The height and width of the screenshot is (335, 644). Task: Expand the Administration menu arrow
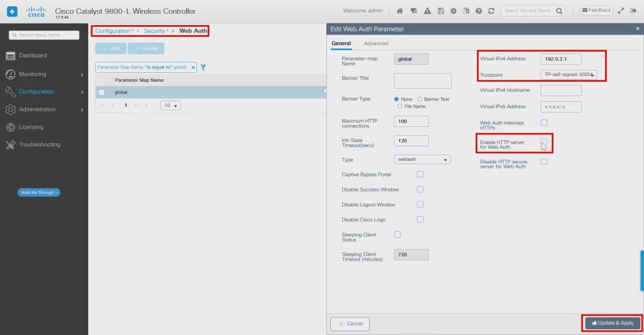point(82,110)
